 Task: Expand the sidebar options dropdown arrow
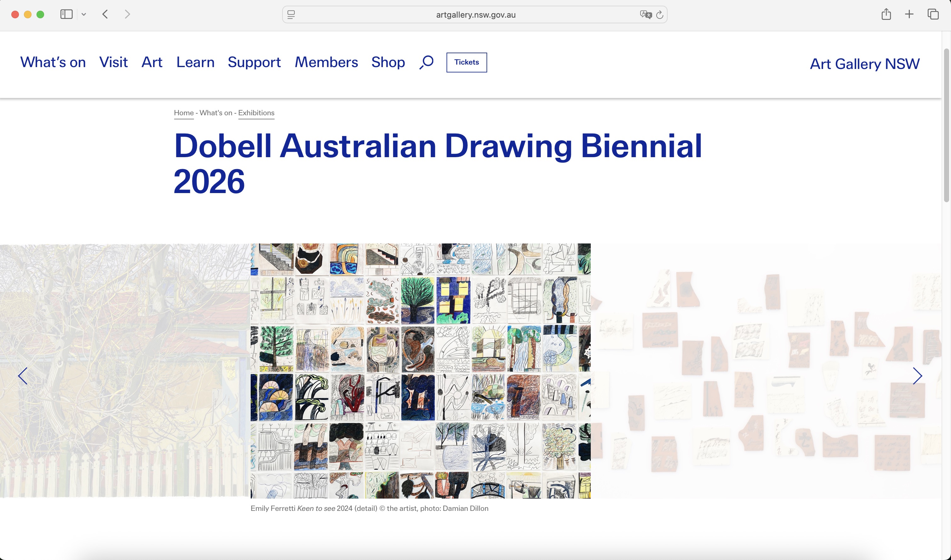(x=84, y=14)
